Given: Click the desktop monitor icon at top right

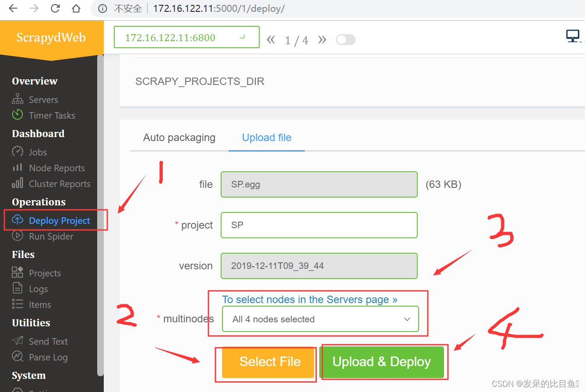Looking at the screenshot, I should coord(573,36).
